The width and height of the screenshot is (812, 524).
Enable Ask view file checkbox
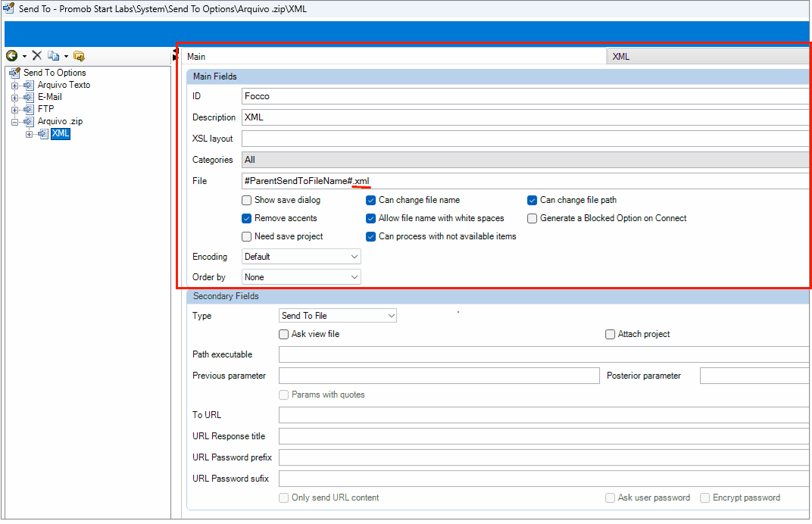click(284, 335)
